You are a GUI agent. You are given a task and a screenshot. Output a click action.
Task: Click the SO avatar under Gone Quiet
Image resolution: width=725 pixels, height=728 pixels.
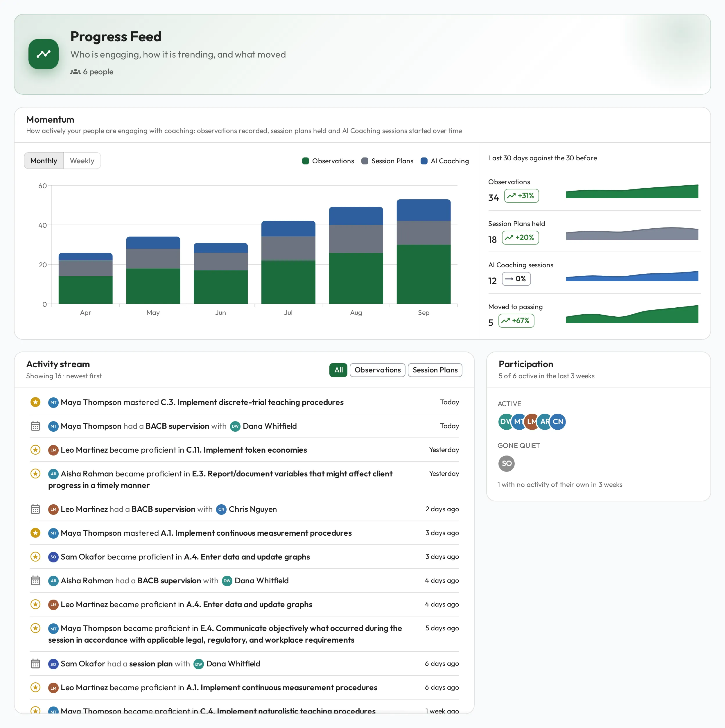(507, 463)
